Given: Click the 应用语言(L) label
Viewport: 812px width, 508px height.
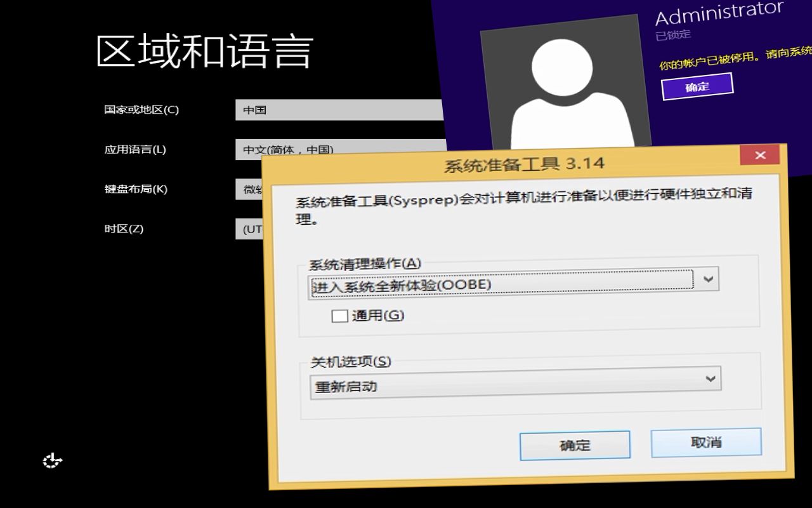Looking at the screenshot, I should click(135, 149).
